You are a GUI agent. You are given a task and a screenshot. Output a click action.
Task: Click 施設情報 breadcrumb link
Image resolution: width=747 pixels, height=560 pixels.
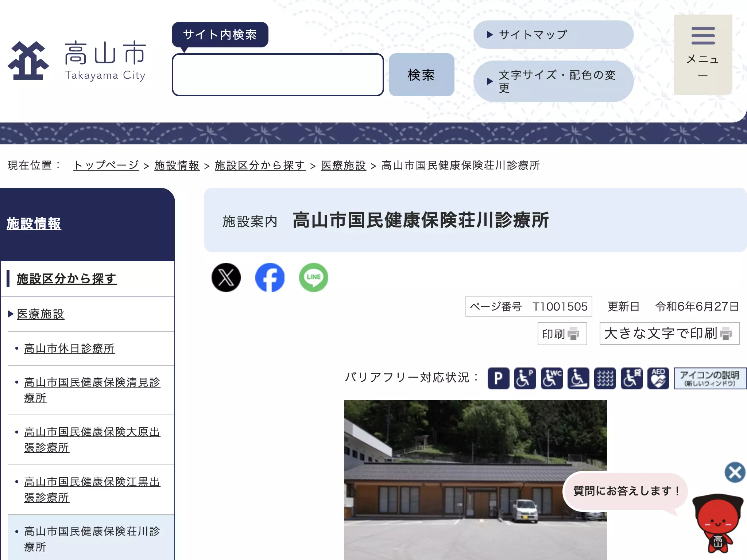tap(177, 165)
